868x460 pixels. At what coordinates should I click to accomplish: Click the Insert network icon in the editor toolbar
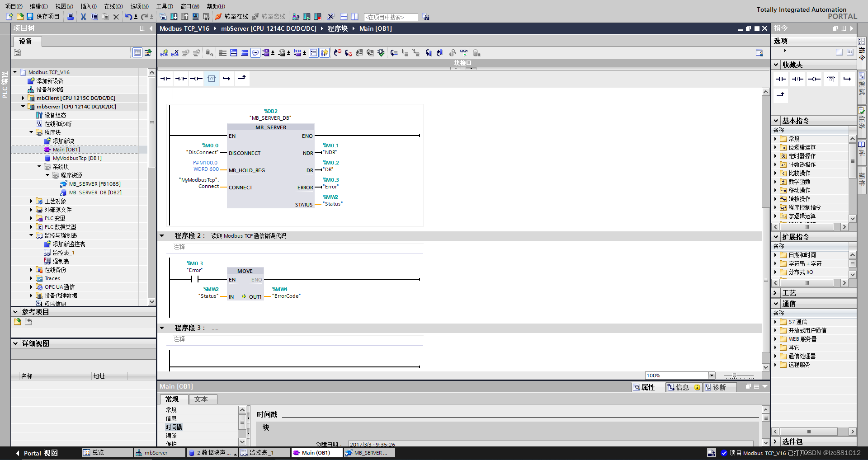tap(164, 53)
